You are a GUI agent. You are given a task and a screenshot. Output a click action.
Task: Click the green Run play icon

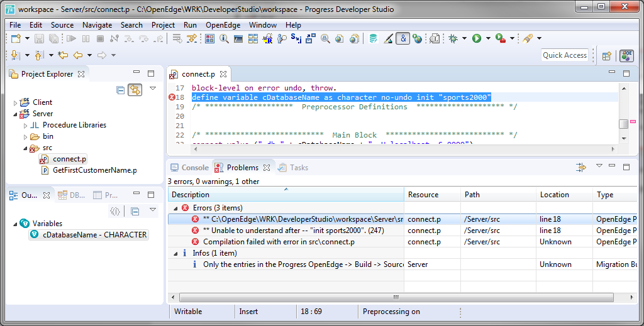[477, 38]
